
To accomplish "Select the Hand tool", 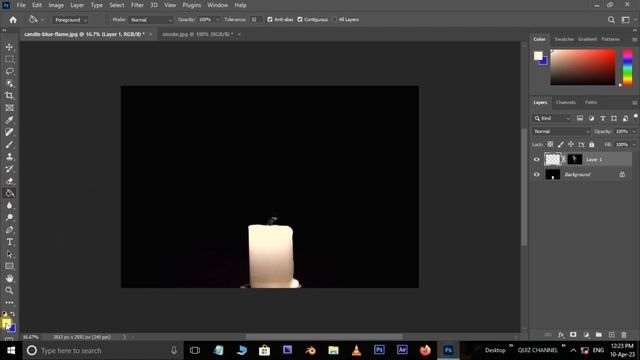I will (9, 278).
